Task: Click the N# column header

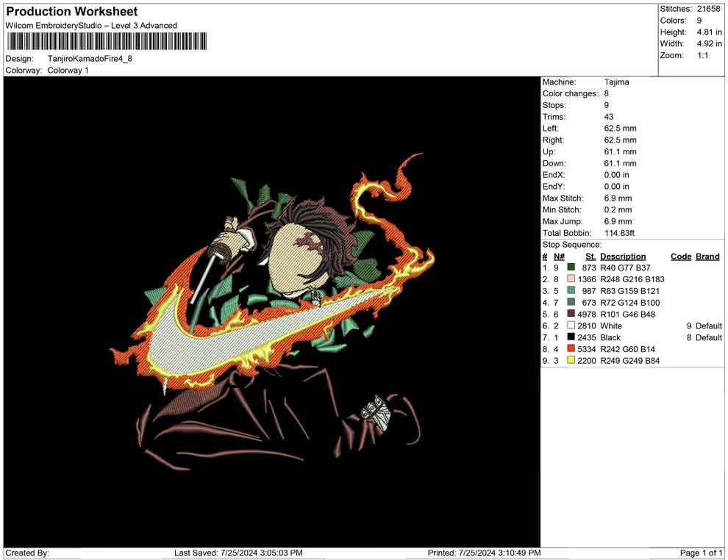Action: (x=559, y=256)
